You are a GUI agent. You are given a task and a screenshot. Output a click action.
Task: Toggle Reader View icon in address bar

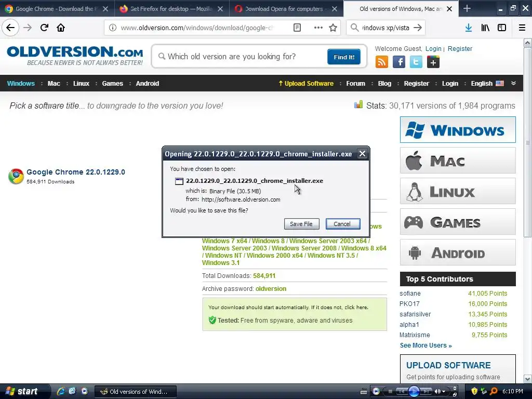[x=297, y=28]
